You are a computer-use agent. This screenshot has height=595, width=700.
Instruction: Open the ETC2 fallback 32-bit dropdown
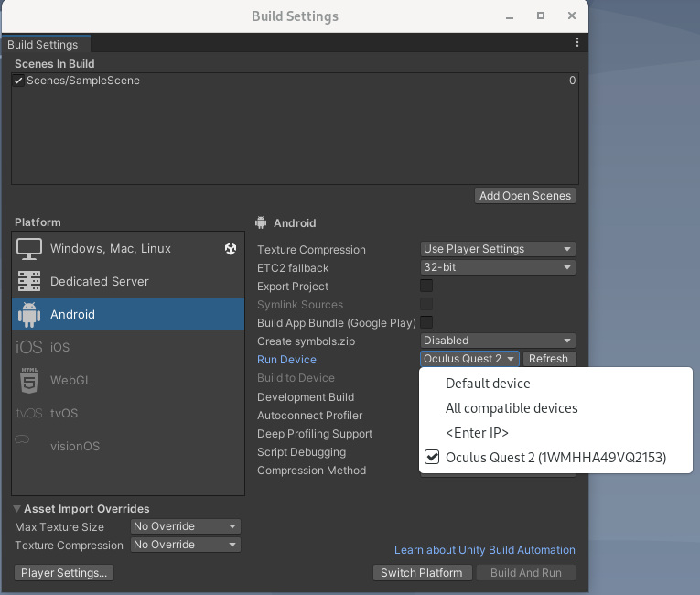498,267
